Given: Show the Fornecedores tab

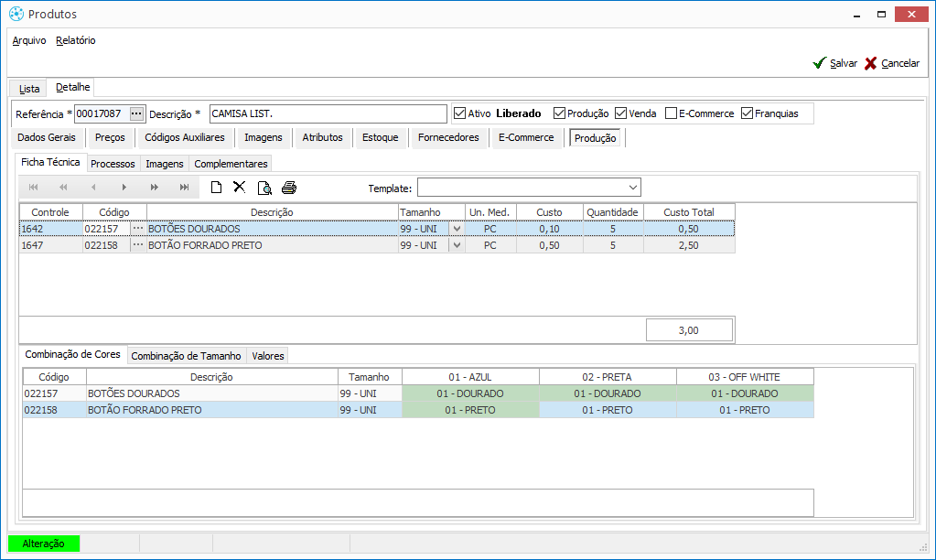Looking at the screenshot, I should tap(448, 138).
